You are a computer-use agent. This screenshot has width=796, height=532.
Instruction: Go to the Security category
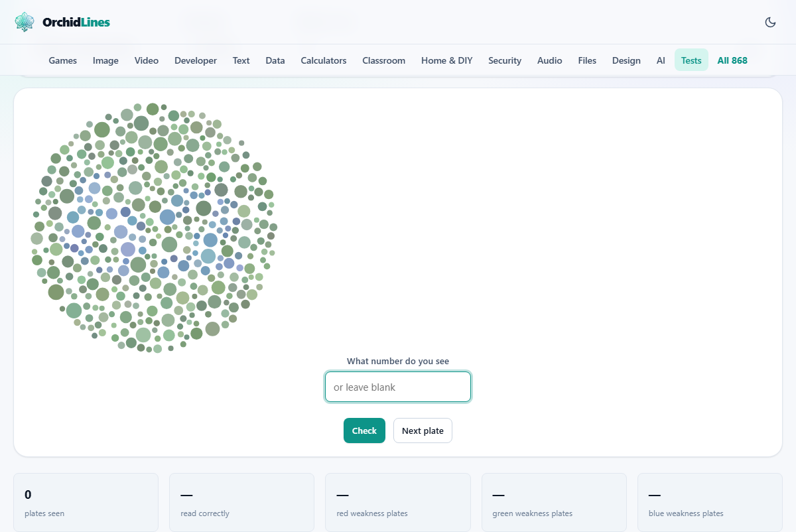point(505,60)
